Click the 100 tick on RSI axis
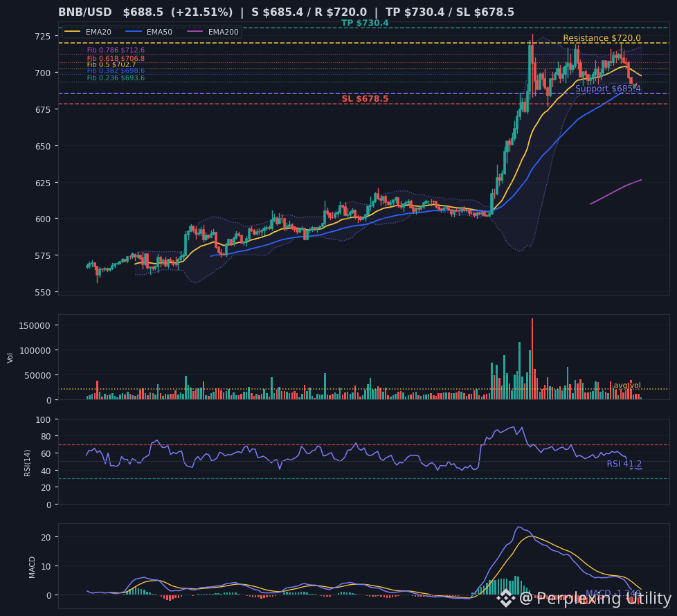 tap(44, 419)
